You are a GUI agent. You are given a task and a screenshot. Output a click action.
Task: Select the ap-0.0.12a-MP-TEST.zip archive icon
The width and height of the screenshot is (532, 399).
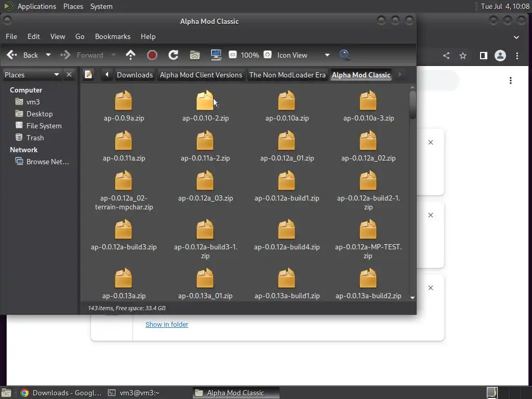click(368, 229)
